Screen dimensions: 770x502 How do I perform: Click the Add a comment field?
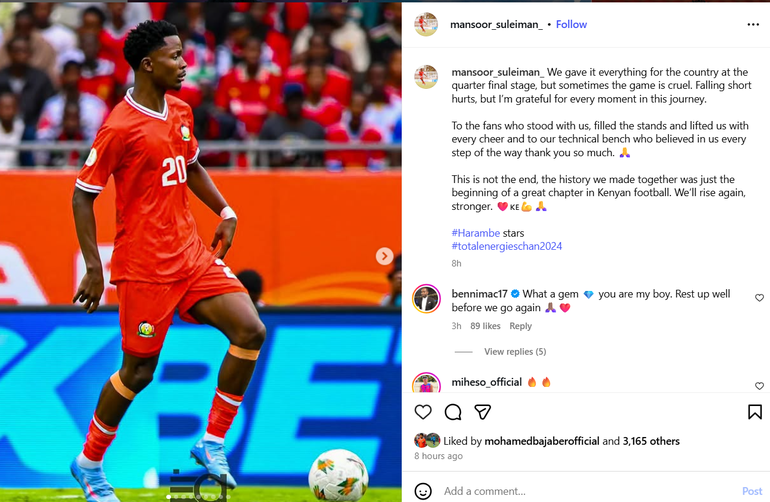pos(589,491)
